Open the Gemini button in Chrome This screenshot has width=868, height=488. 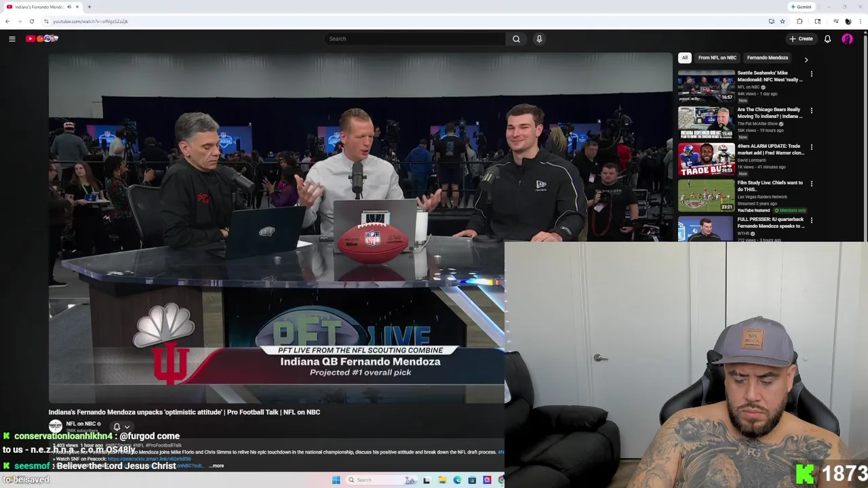coord(801,7)
